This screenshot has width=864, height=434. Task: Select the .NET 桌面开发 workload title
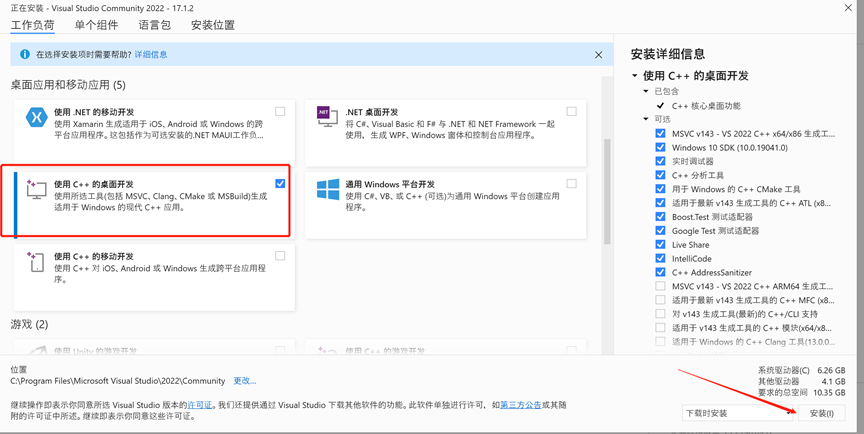(371, 112)
